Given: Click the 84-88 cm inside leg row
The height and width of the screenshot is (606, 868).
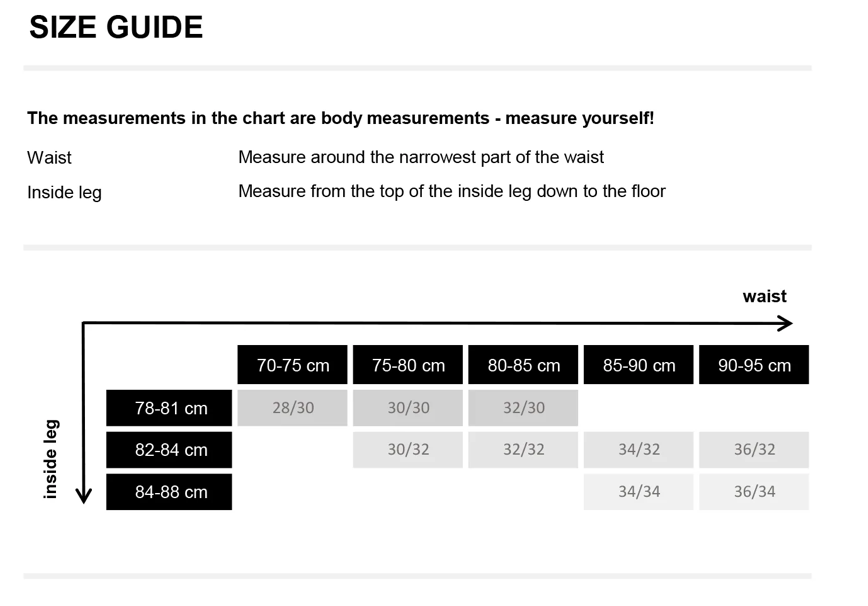Looking at the screenshot, I should [170, 492].
